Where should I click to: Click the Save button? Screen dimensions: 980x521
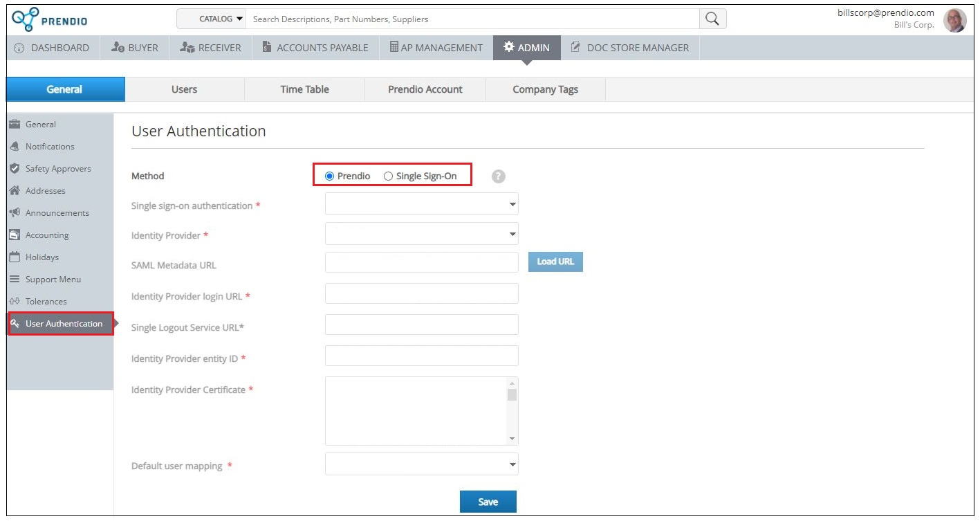tap(488, 502)
